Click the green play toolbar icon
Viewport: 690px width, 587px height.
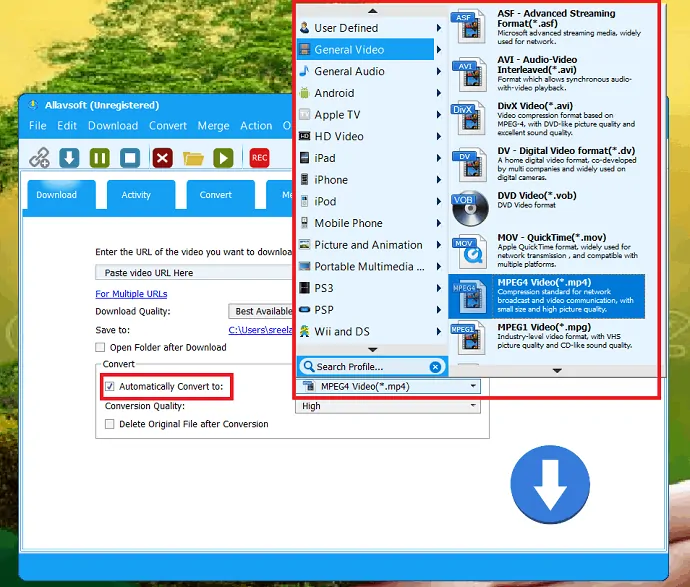pos(223,158)
